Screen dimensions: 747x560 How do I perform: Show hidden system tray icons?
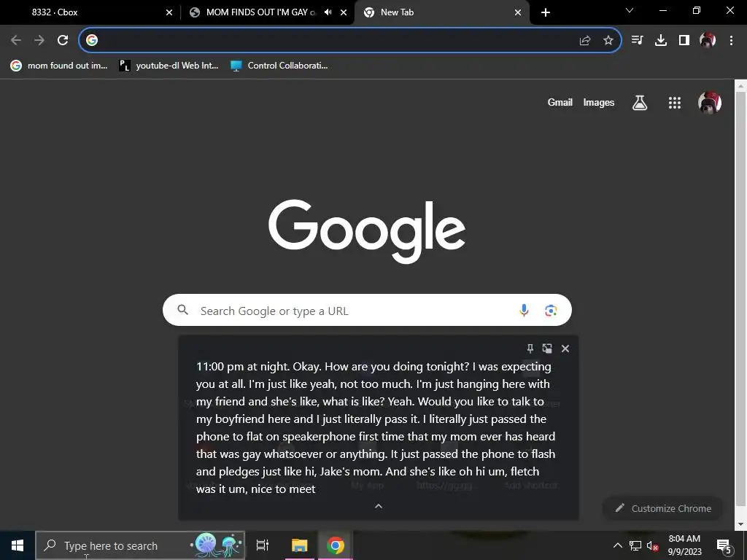coord(617,545)
